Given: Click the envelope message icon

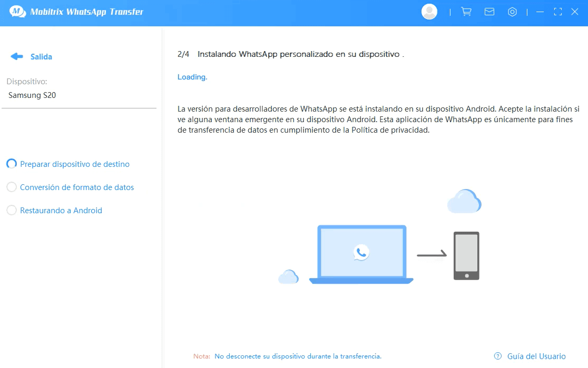Looking at the screenshot, I should (489, 12).
